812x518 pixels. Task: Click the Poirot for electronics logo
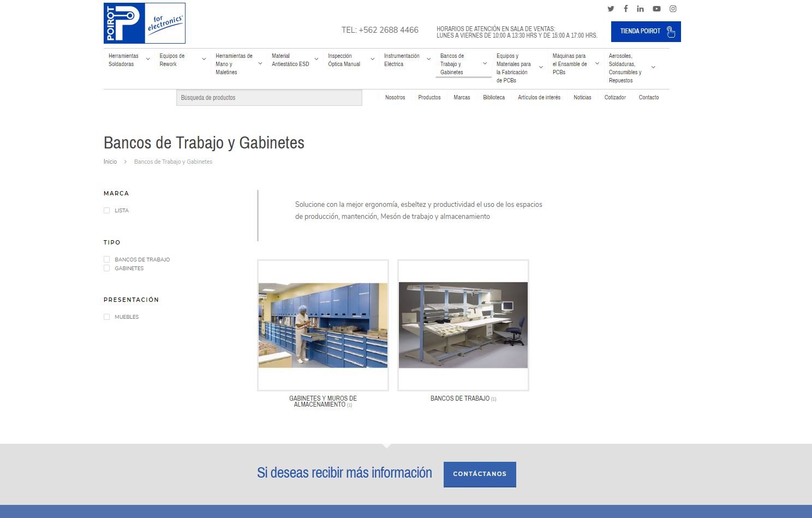click(x=145, y=23)
